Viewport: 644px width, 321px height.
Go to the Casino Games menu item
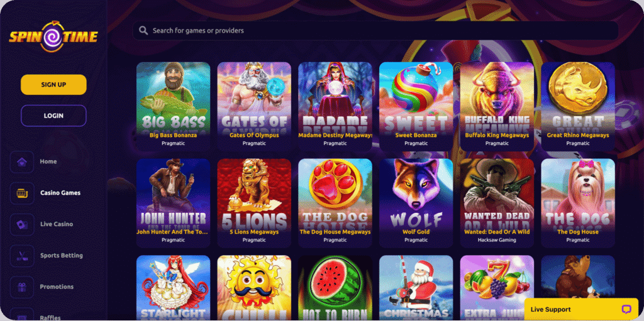[60, 193]
